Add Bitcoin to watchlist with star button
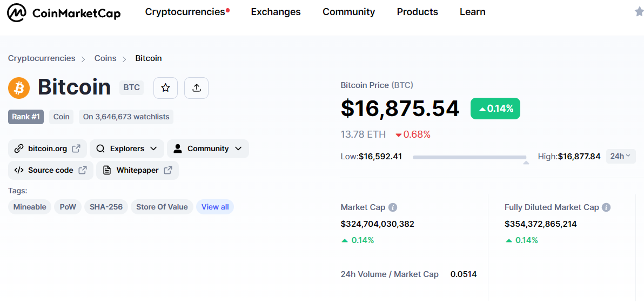644x304 pixels. [x=165, y=88]
